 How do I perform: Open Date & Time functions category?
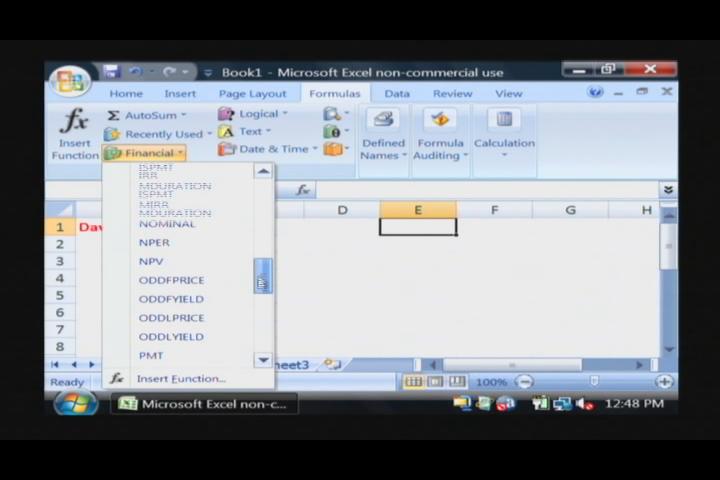(x=268, y=149)
